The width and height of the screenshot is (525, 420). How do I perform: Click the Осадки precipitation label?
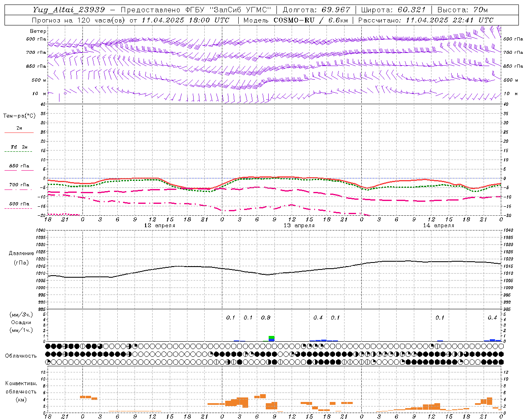pos(21,322)
